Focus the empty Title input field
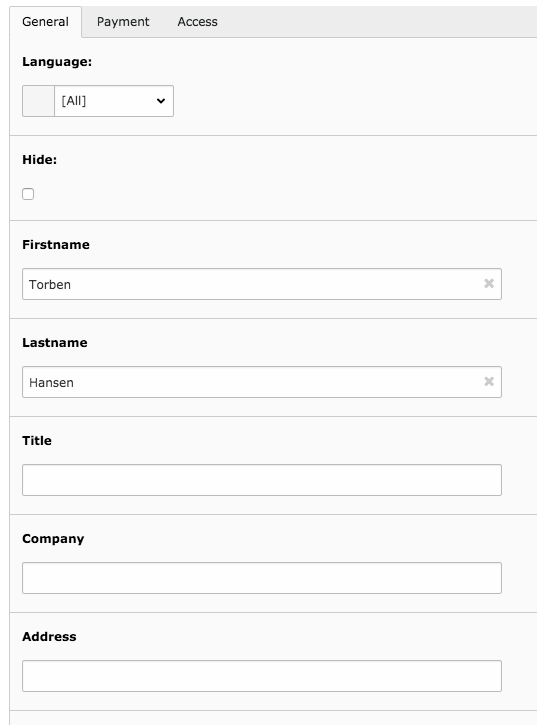This screenshot has height=725, width=537. [x=262, y=480]
